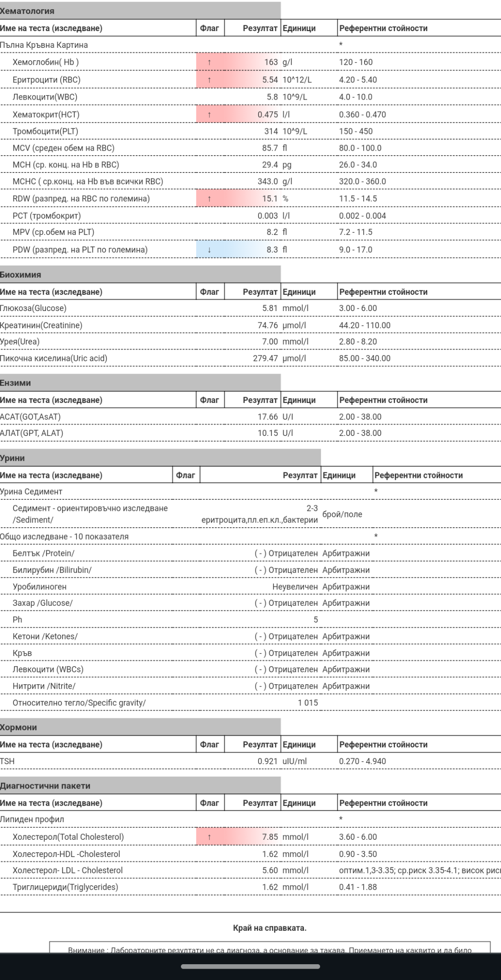Screen dimensions: 501x980
Task: Click the Глюкоза(Glucose) row in Биохимия
Action: 250,309
